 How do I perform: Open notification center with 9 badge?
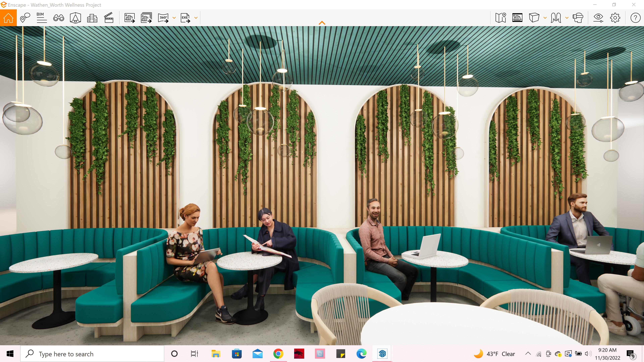click(631, 354)
